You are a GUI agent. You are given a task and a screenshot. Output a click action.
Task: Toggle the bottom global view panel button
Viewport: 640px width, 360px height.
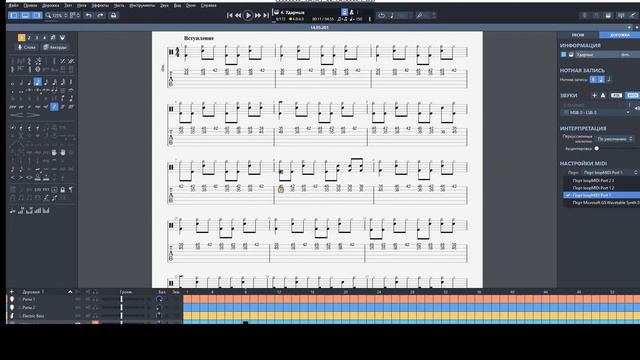25,16
